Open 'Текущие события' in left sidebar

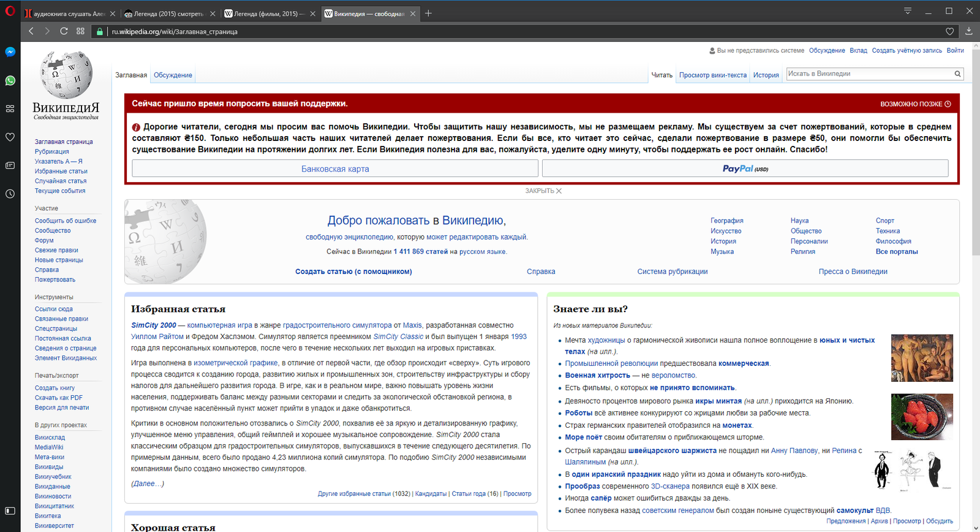pos(60,191)
